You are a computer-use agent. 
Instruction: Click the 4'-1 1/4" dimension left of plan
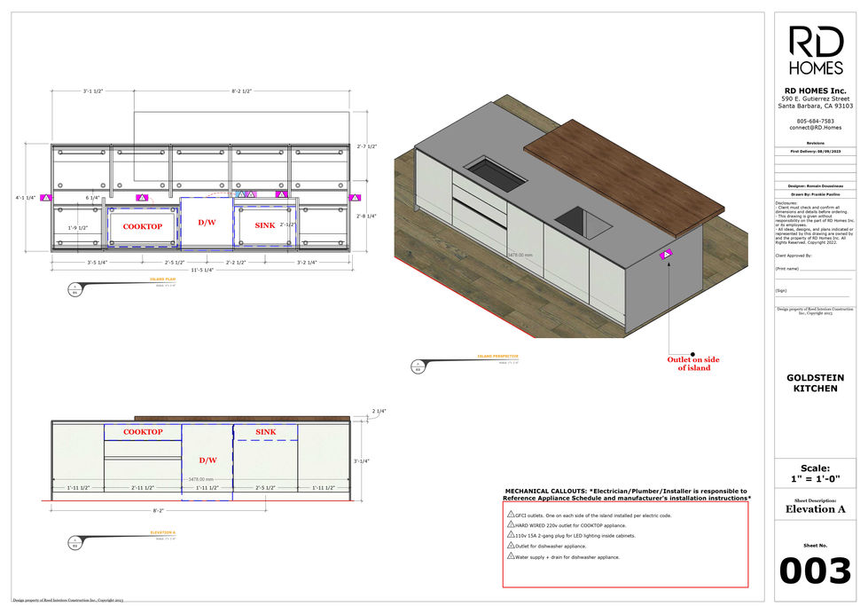coord(26,198)
